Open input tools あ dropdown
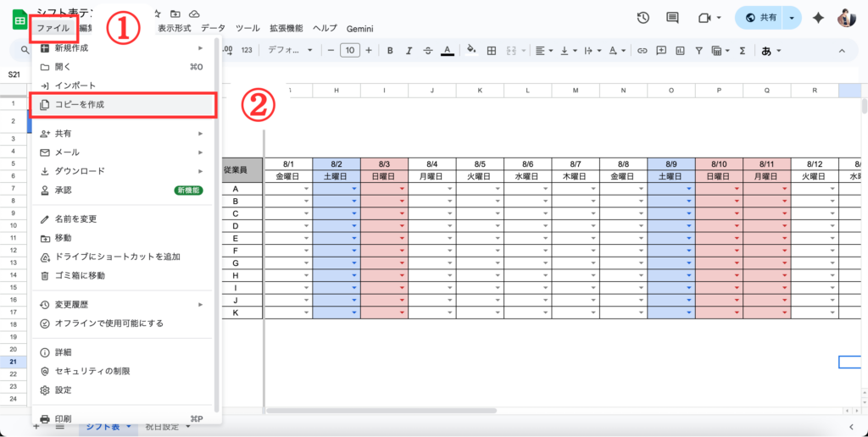868x437 pixels. coord(771,50)
